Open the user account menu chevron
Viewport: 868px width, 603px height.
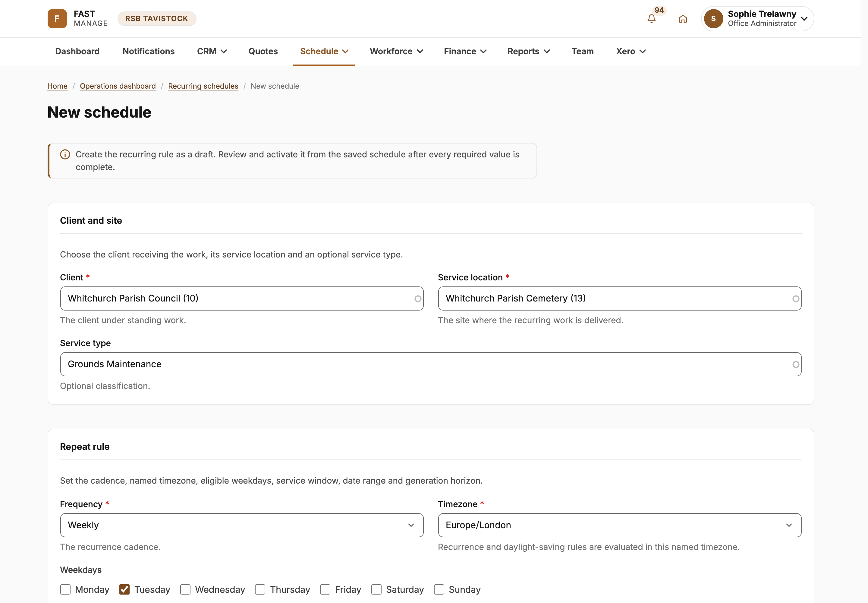pos(804,19)
